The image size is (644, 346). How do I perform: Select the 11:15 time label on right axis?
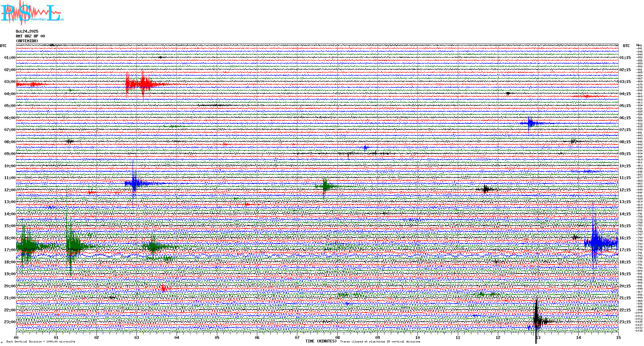625,178
